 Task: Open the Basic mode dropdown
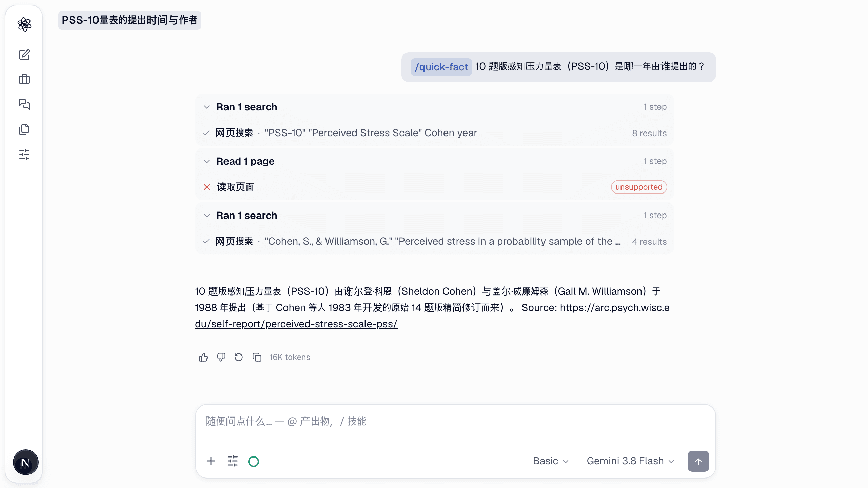pos(551,461)
